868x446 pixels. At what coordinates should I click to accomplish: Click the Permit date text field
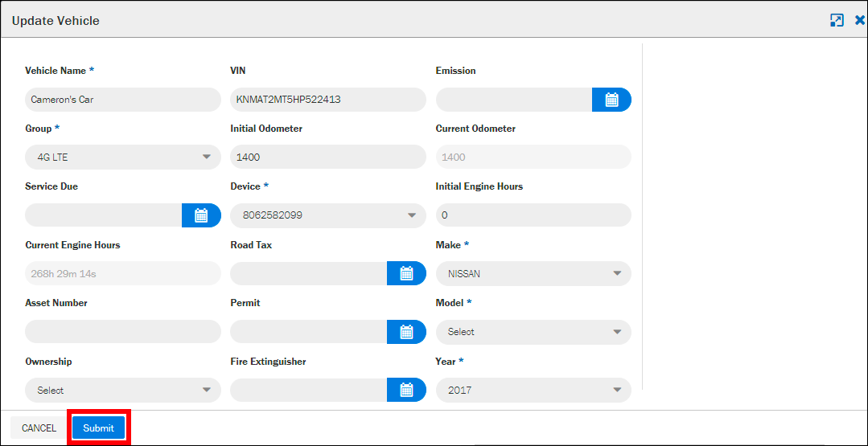(x=308, y=332)
